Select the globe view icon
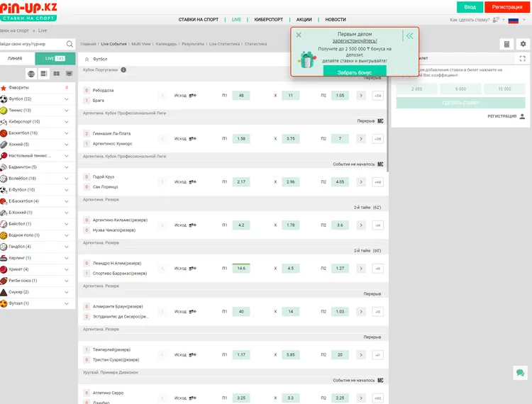 click(x=31, y=74)
